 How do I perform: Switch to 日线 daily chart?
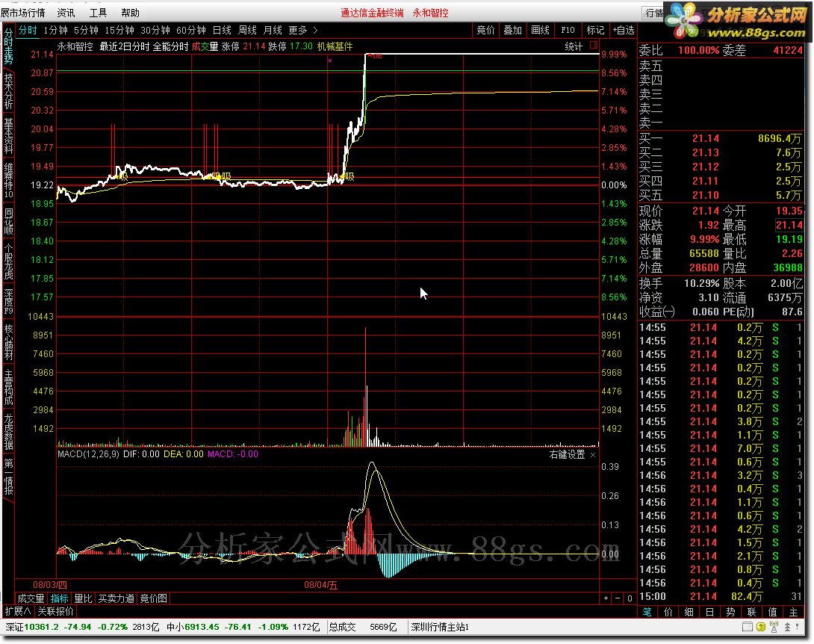click(223, 30)
